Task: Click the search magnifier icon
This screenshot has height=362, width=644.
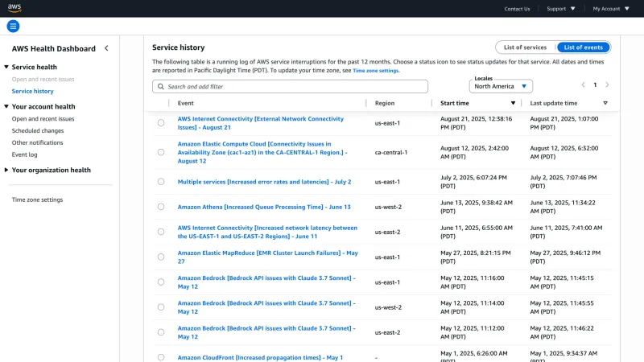Action: (161, 87)
